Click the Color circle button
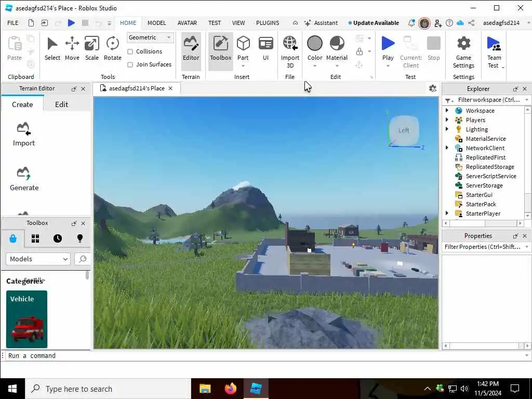Screen dimensions: 532x399 [314, 43]
